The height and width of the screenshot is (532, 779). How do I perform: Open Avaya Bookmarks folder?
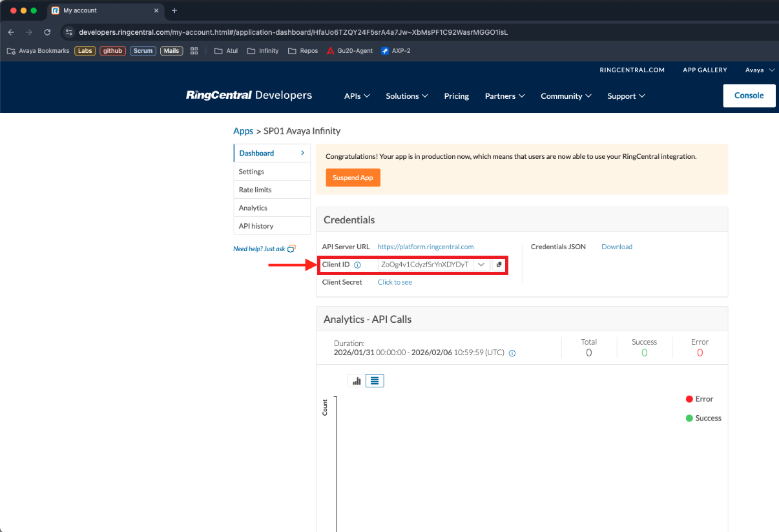[x=38, y=51]
